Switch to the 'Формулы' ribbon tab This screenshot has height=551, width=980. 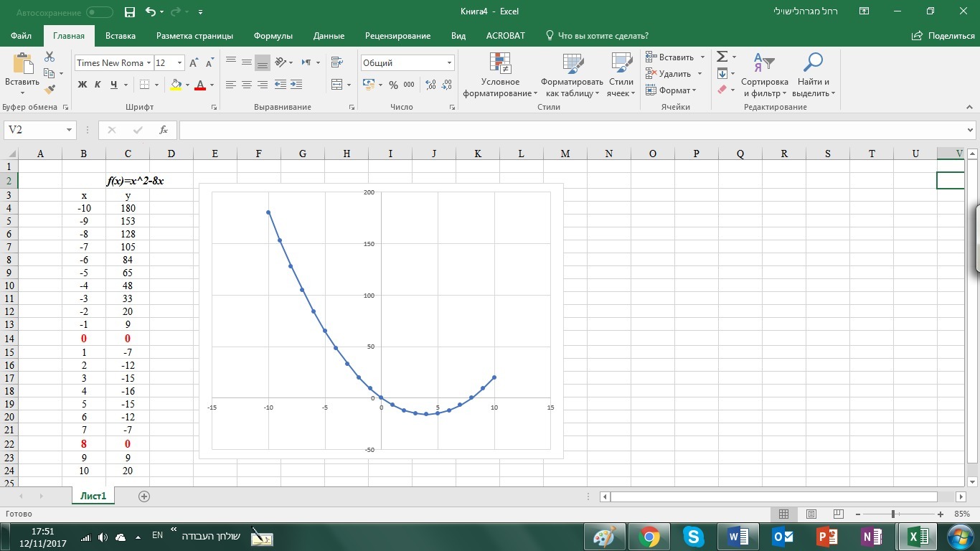coord(273,36)
